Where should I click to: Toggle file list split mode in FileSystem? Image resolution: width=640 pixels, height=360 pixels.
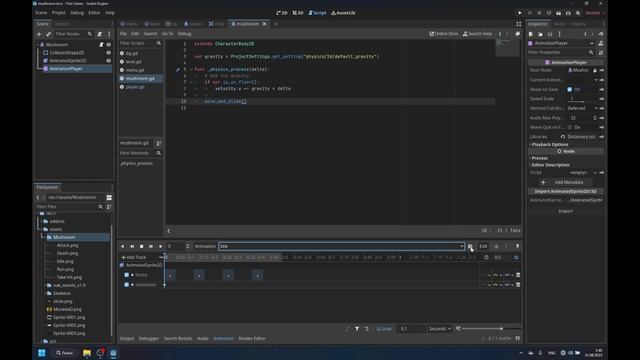[109, 198]
